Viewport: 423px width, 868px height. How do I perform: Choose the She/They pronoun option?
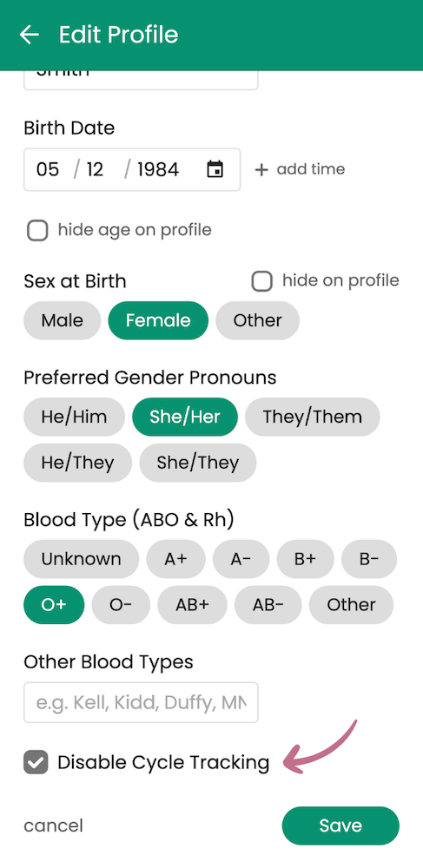pyautogui.click(x=198, y=463)
